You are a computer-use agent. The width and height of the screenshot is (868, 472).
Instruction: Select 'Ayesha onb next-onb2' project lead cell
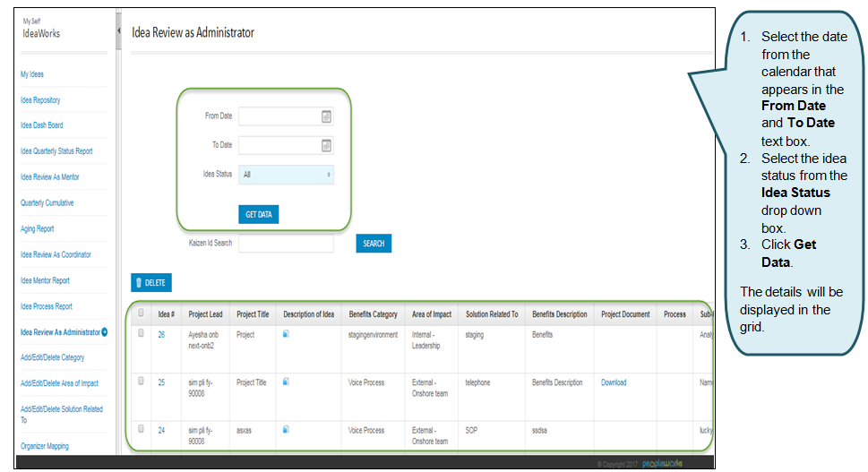pos(203,340)
